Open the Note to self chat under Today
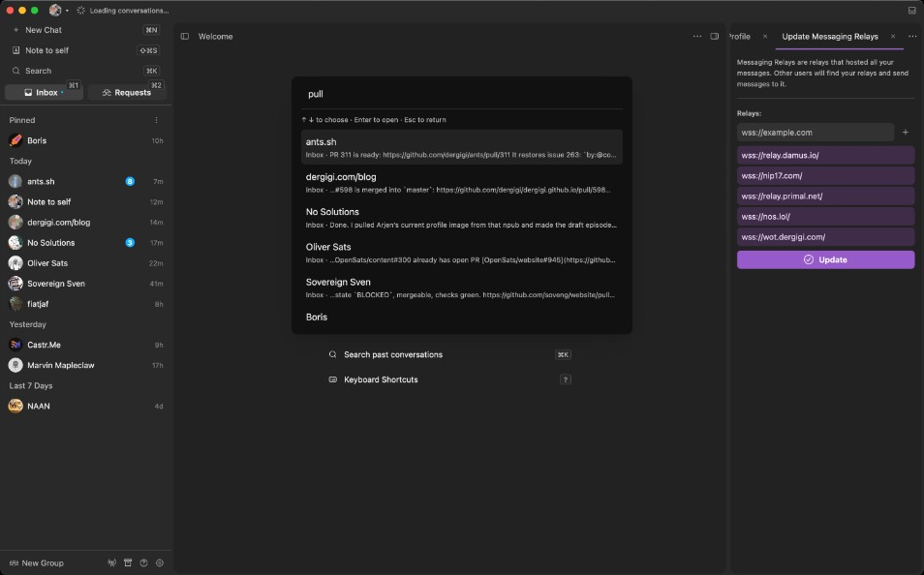Screen dimensions: 924x575 pos(86,202)
